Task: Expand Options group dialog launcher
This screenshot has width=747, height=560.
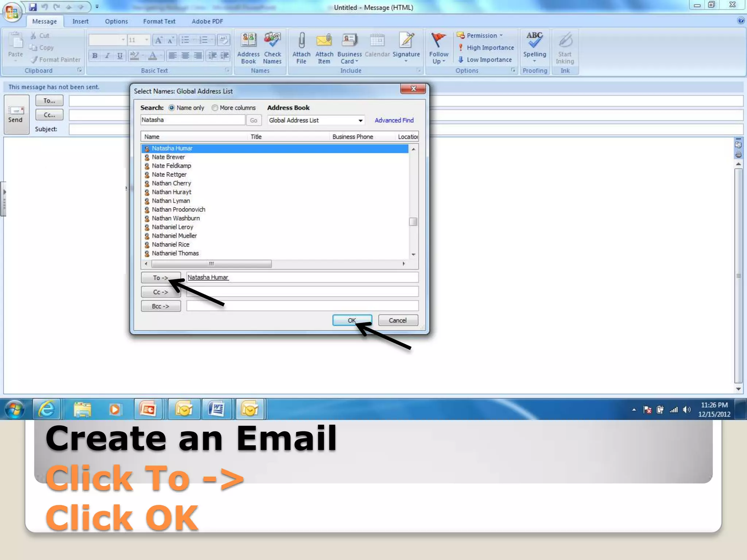Action: click(513, 70)
